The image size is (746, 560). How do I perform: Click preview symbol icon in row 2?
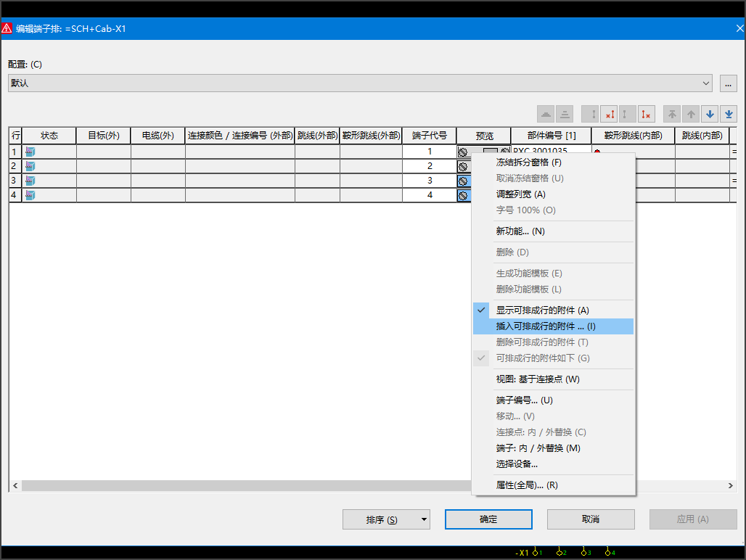[463, 166]
